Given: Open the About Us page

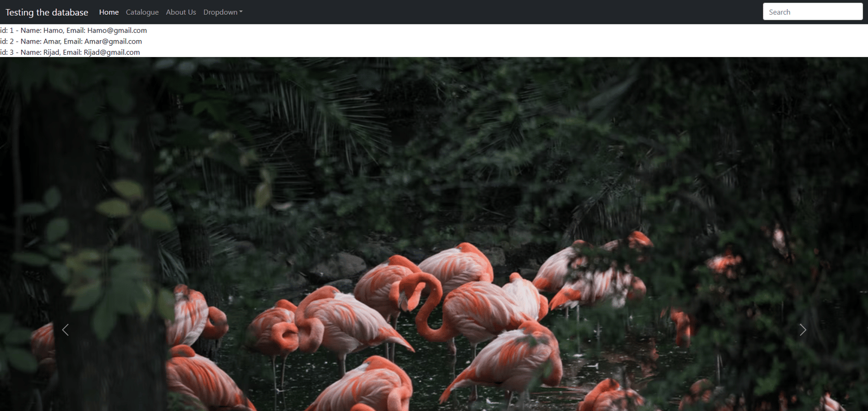Looking at the screenshot, I should tap(181, 12).
